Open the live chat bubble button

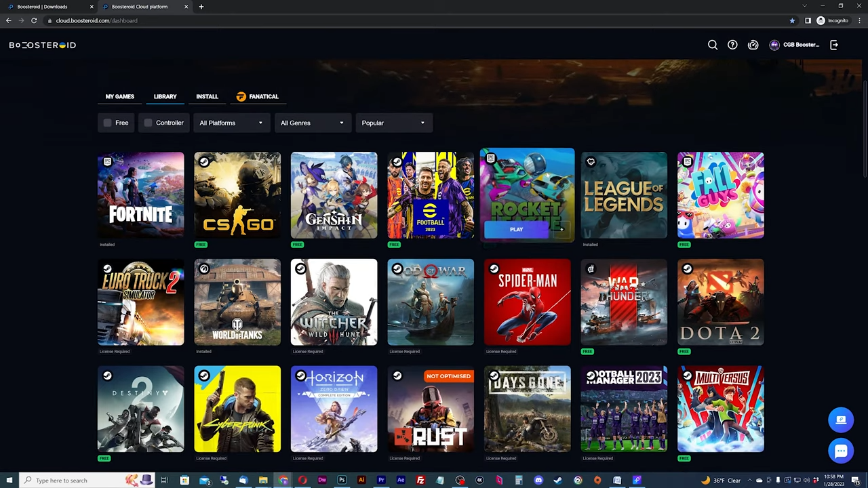click(x=841, y=451)
